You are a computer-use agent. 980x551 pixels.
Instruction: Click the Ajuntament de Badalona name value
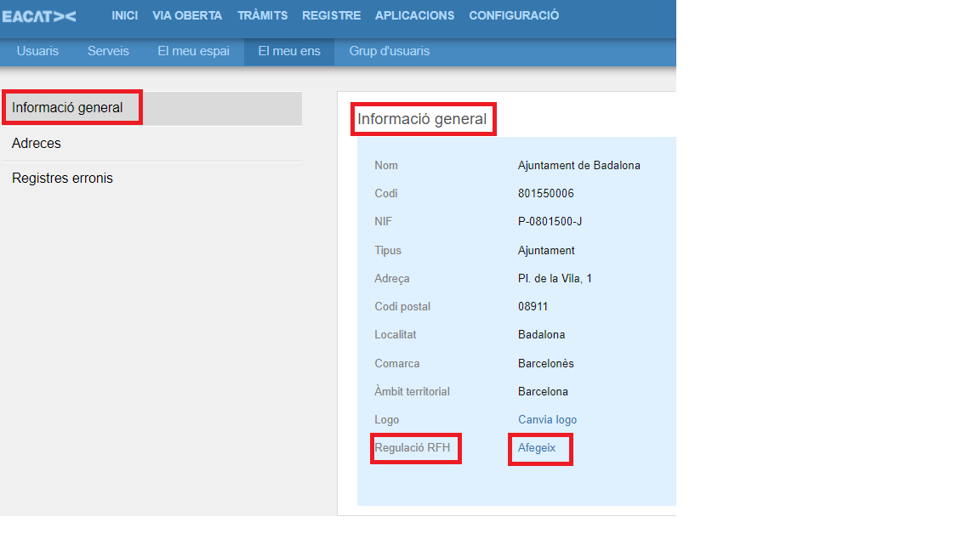[578, 166]
